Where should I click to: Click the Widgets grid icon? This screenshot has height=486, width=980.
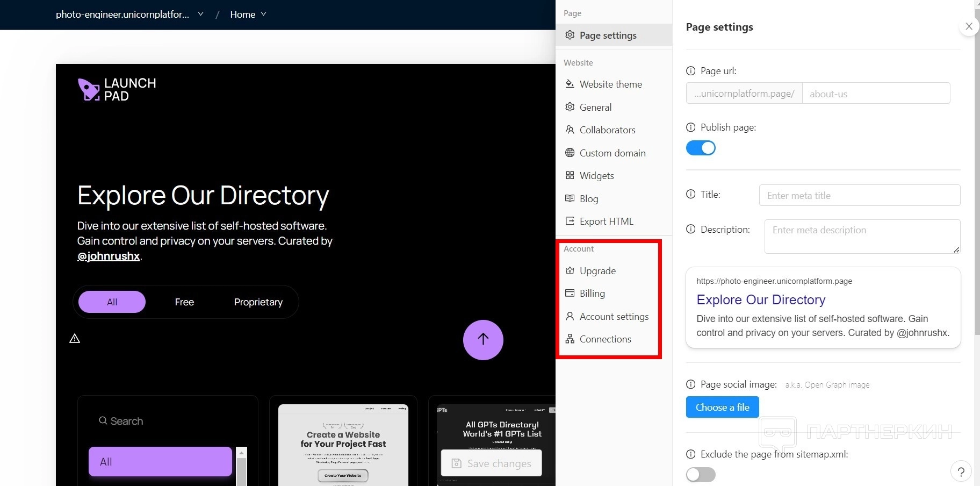pyautogui.click(x=570, y=175)
